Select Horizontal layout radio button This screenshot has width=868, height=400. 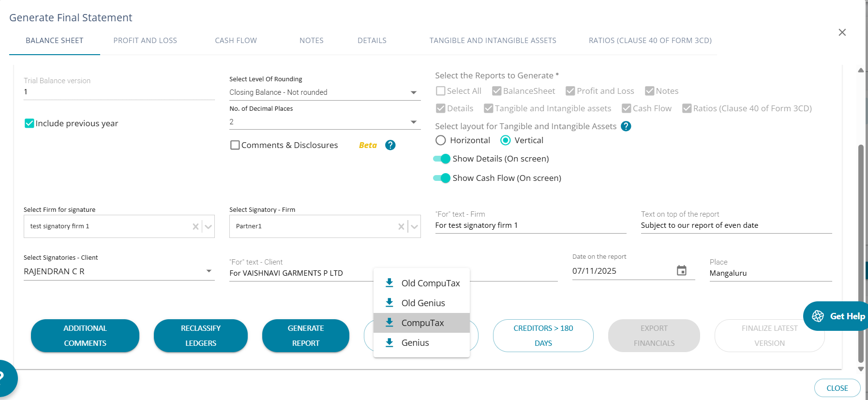click(x=440, y=140)
